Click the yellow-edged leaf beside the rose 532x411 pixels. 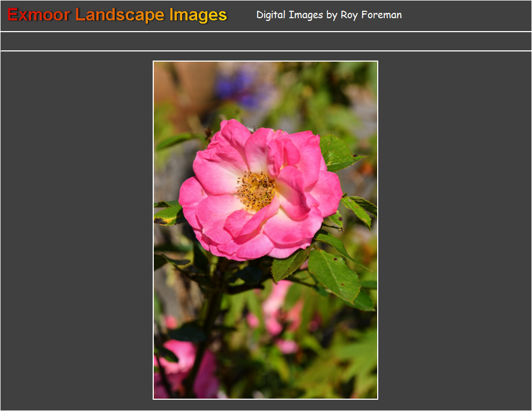pos(167,214)
